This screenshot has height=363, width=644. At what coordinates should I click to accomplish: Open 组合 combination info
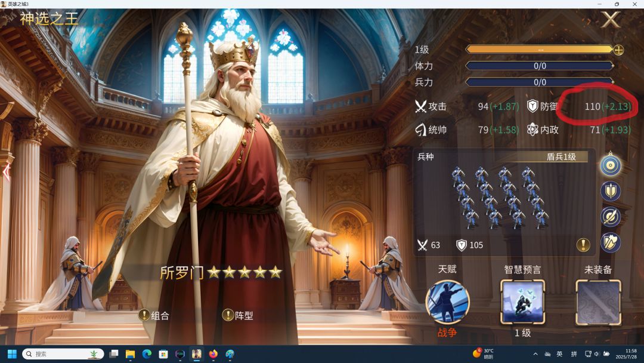[154, 315]
